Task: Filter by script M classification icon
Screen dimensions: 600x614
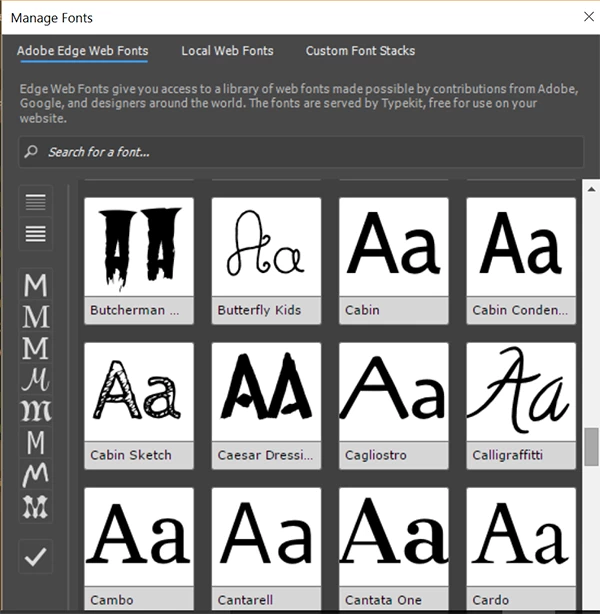Action: [x=36, y=379]
